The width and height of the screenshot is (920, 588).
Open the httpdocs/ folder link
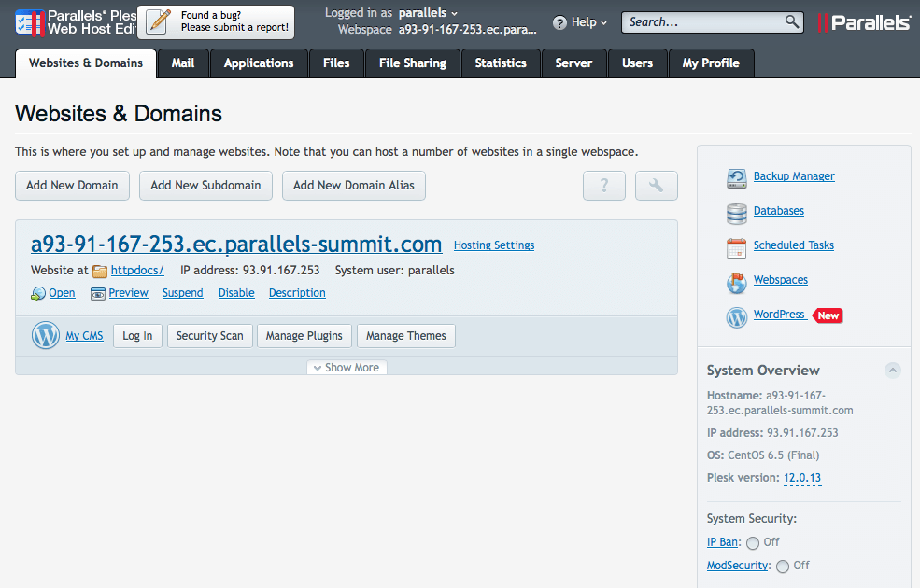[x=137, y=271]
